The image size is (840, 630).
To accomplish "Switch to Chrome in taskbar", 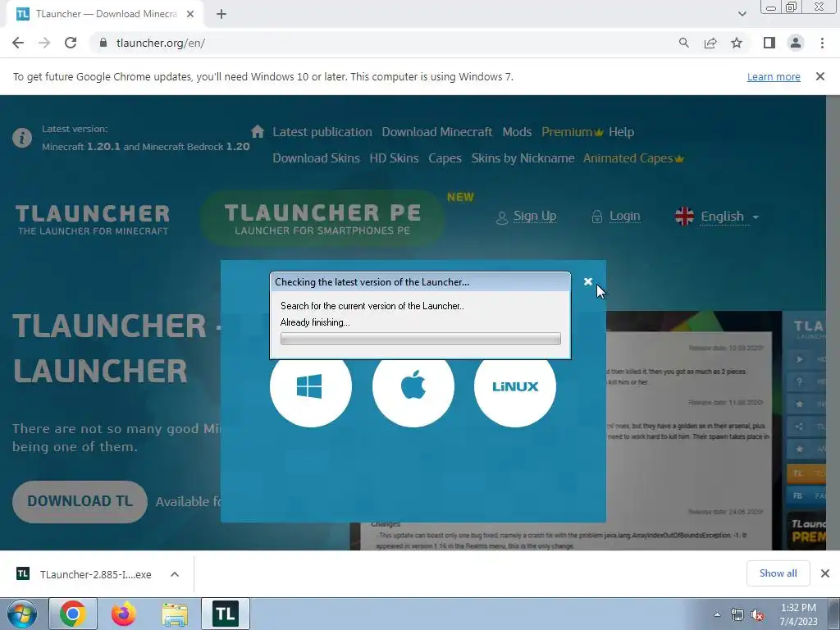I will pyautogui.click(x=73, y=614).
